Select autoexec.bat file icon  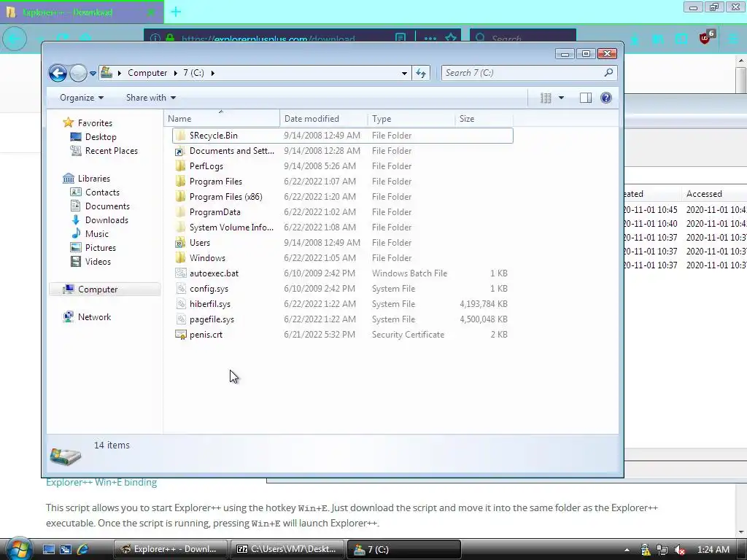[x=180, y=273]
